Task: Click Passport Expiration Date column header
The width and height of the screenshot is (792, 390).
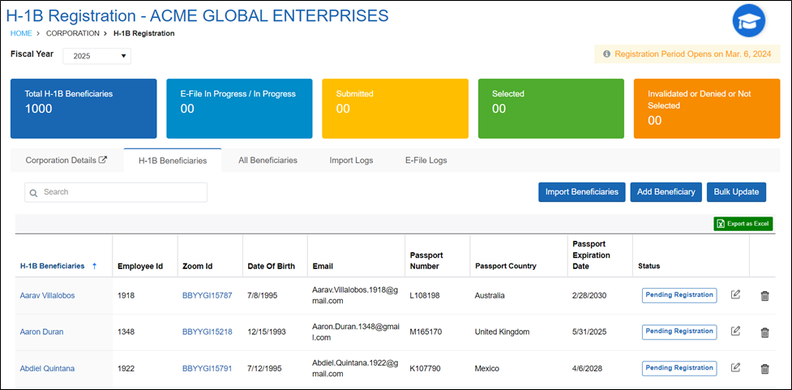Action: (591, 255)
